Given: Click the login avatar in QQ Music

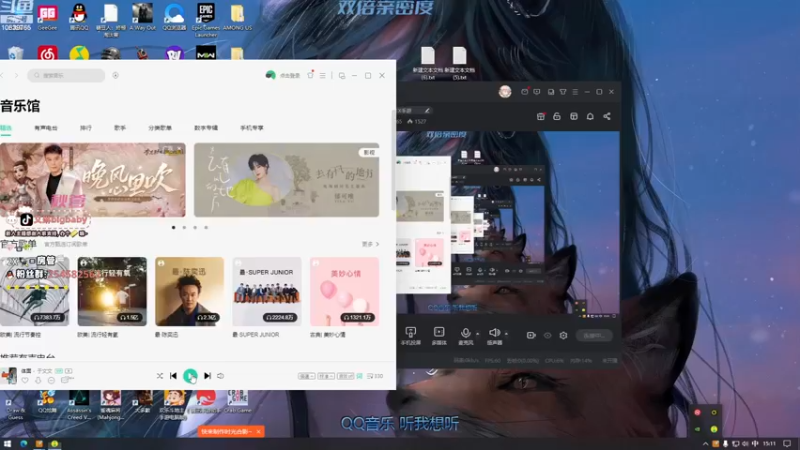Looking at the screenshot, I should pyautogui.click(x=270, y=75).
